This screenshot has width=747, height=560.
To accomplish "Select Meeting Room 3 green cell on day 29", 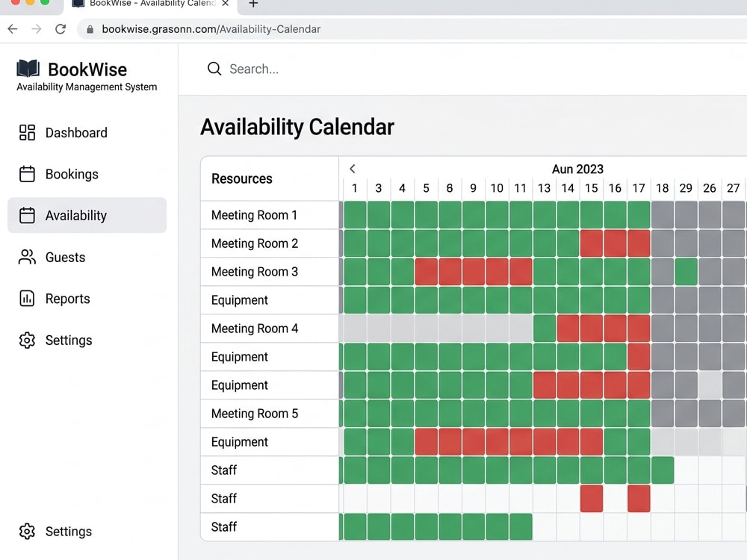I will pyautogui.click(x=686, y=272).
